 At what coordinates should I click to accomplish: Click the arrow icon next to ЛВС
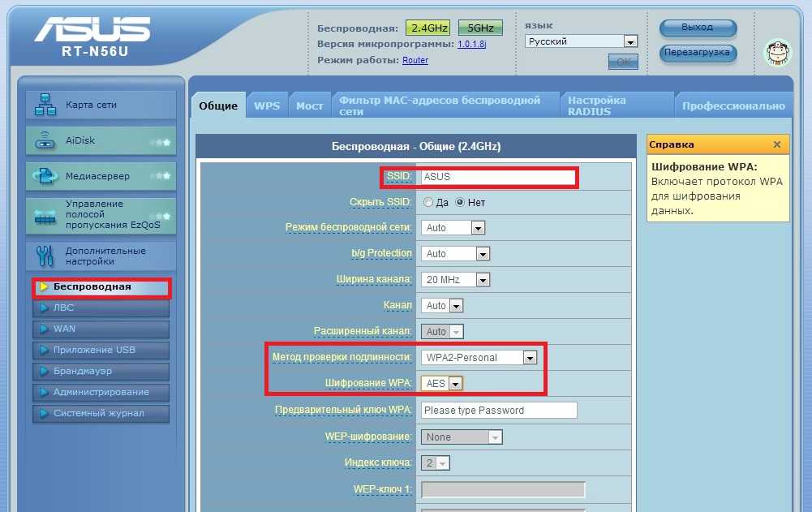44,308
